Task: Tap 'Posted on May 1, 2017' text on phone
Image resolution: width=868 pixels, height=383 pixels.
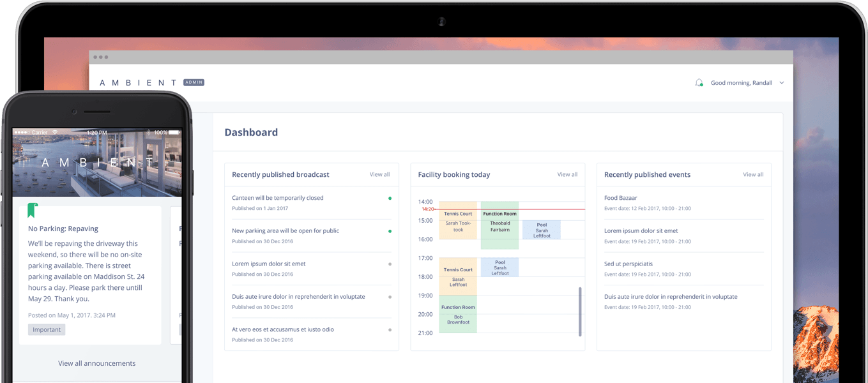Action: click(x=72, y=315)
